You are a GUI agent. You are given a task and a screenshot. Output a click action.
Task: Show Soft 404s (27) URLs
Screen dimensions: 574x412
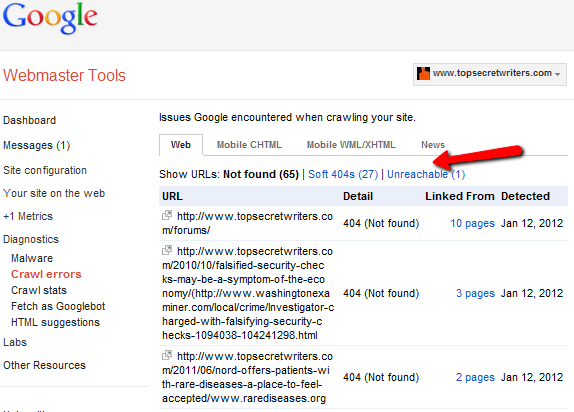[x=343, y=174]
